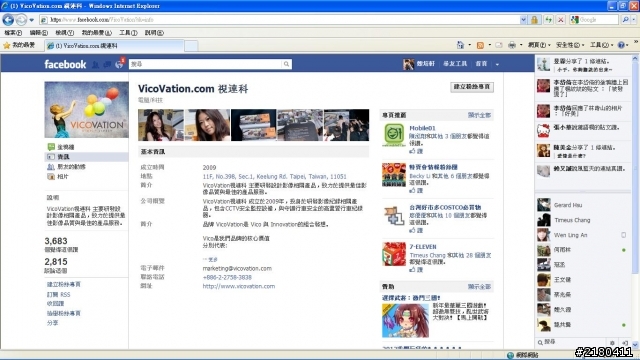
Task: Click the browser Forward arrow button
Action: [21, 20]
